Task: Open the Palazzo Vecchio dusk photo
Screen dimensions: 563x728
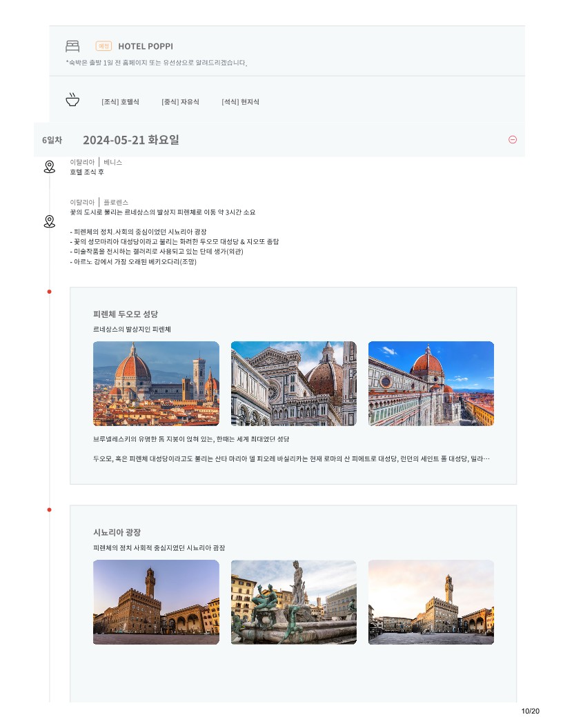Action: 156,602
